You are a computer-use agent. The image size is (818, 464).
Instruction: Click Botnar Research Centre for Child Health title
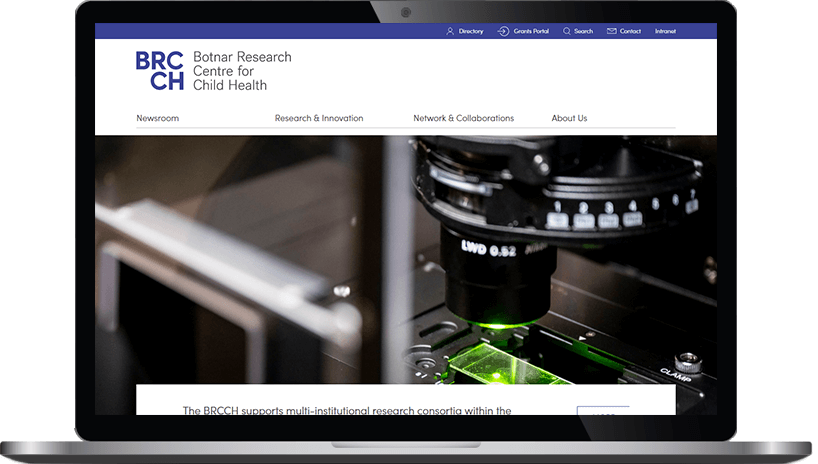click(x=242, y=71)
